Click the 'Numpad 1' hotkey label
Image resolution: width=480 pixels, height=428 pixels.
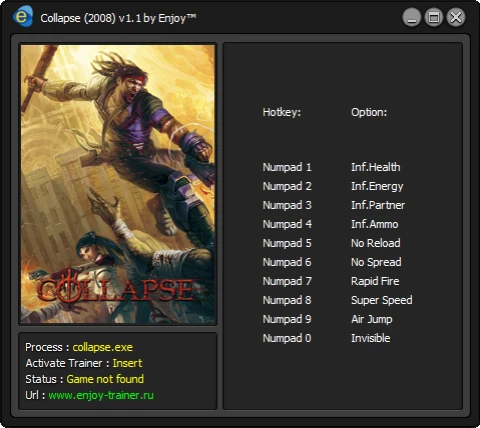click(287, 167)
